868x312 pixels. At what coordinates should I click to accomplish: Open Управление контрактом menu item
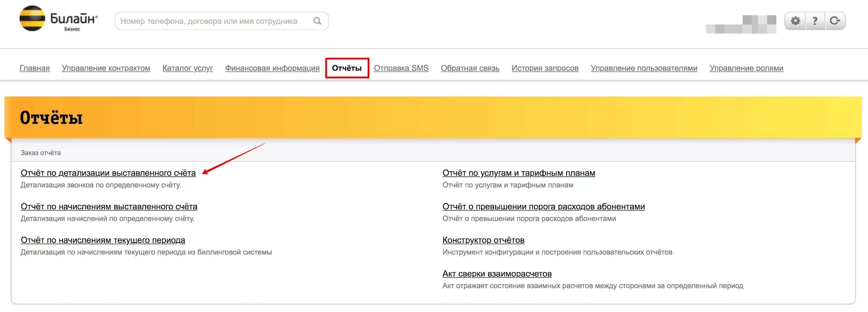point(106,68)
